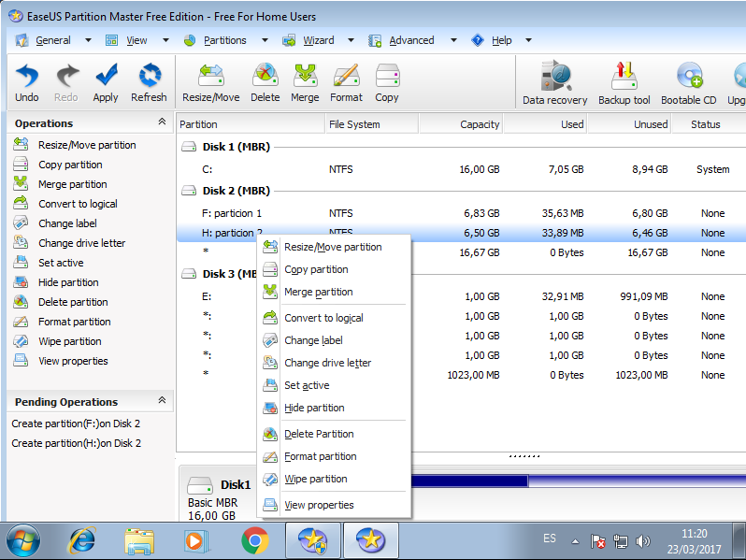
Task: Click the Refresh toolbar icon
Action: tap(149, 83)
